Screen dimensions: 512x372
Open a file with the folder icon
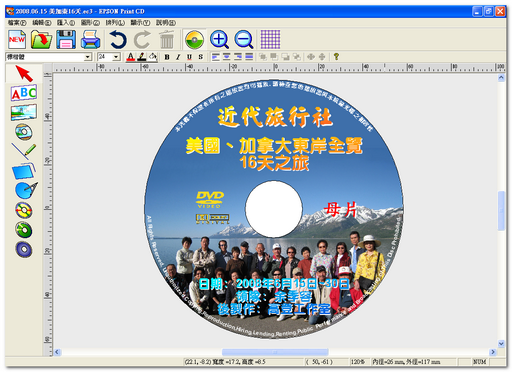(41, 40)
